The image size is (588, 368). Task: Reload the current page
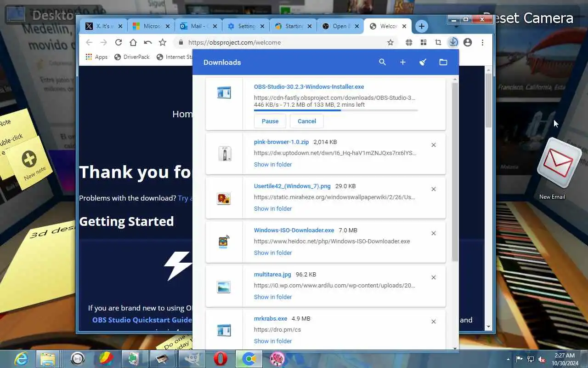click(x=119, y=42)
